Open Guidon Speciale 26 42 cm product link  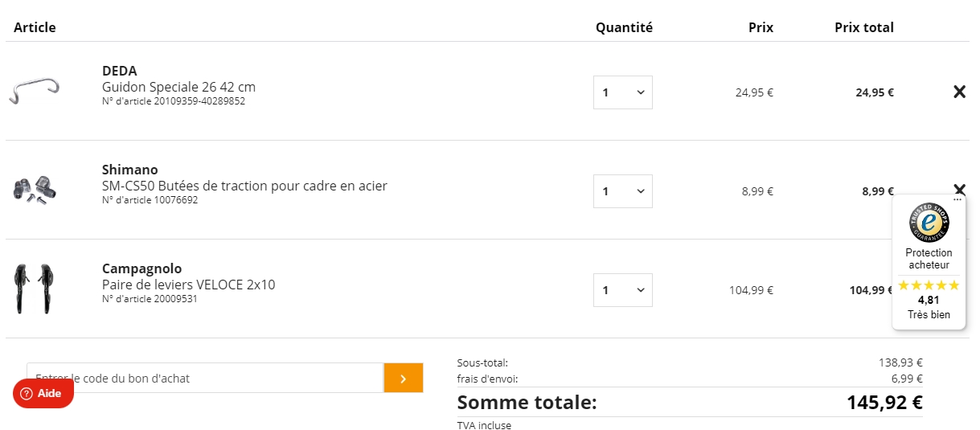(178, 87)
